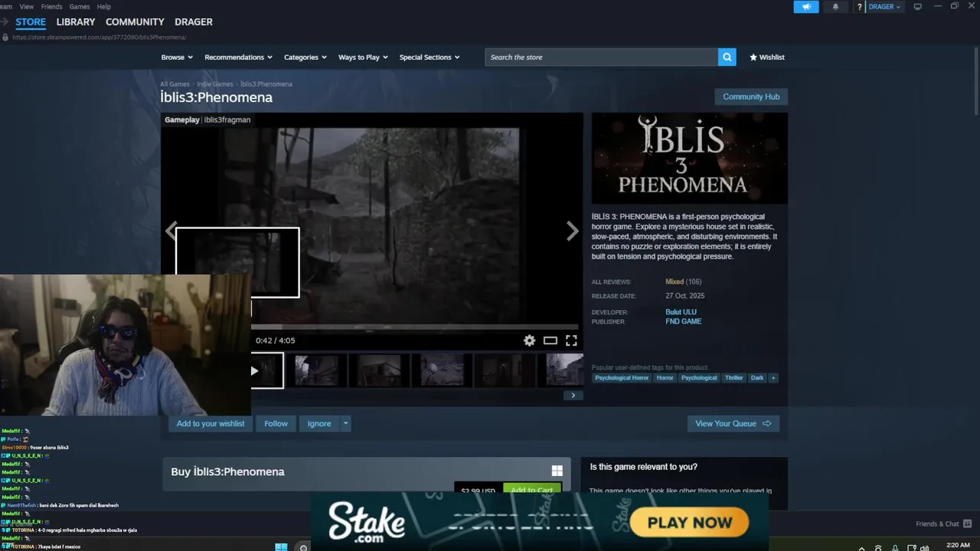The height and width of the screenshot is (551, 980).
Task: Expand Special Sections dropdown
Action: coord(430,57)
